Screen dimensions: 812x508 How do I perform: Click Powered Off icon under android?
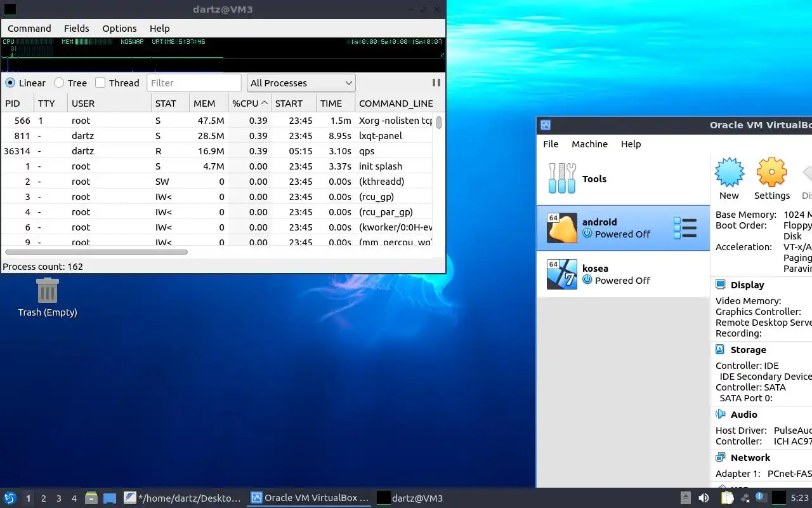(x=587, y=234)
